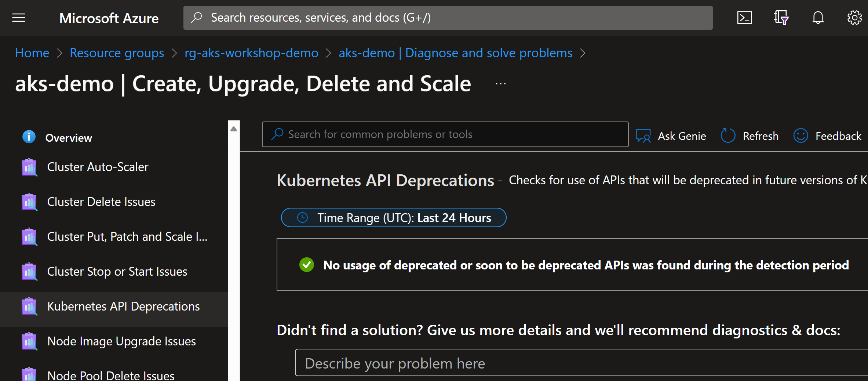Image resolution: width=868 pixels, height=381 pixels.
Task: Click the Cluster Delete Issues detector icon
Action: 29,202
